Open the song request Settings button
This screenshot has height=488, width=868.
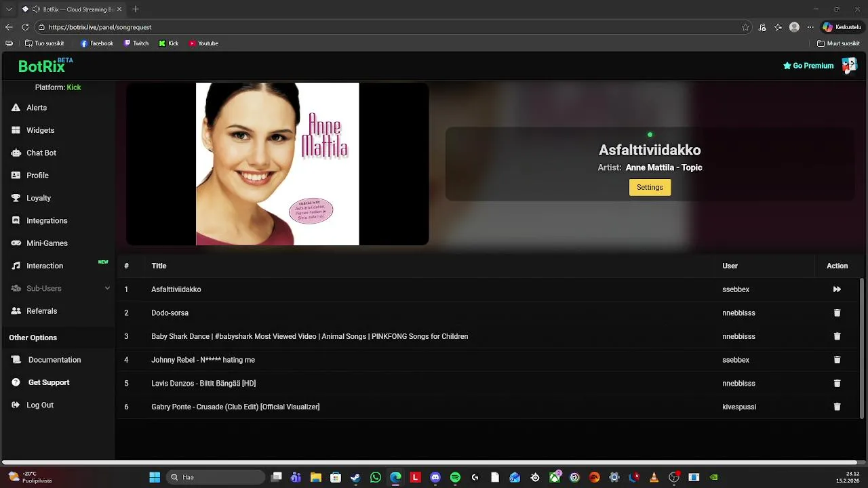(650, 187)
